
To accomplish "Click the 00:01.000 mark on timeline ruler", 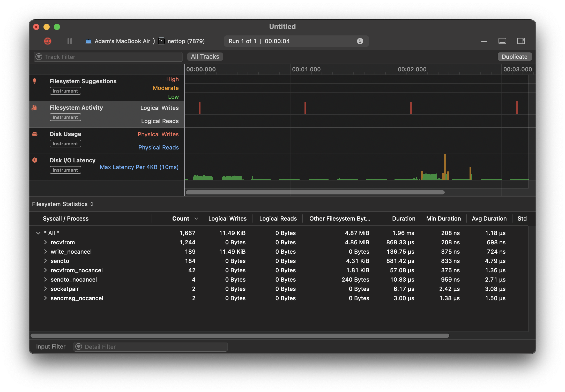I will coord(306,69).
